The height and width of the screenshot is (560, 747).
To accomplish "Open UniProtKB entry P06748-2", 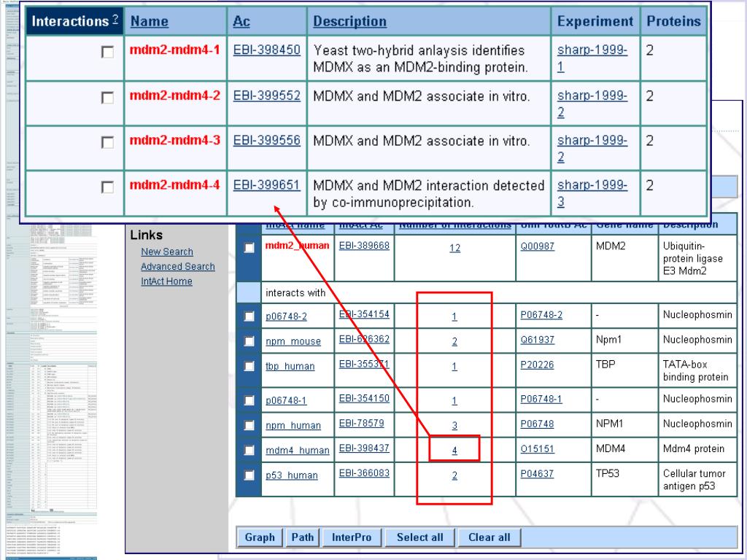I will [x=541, y=315].
